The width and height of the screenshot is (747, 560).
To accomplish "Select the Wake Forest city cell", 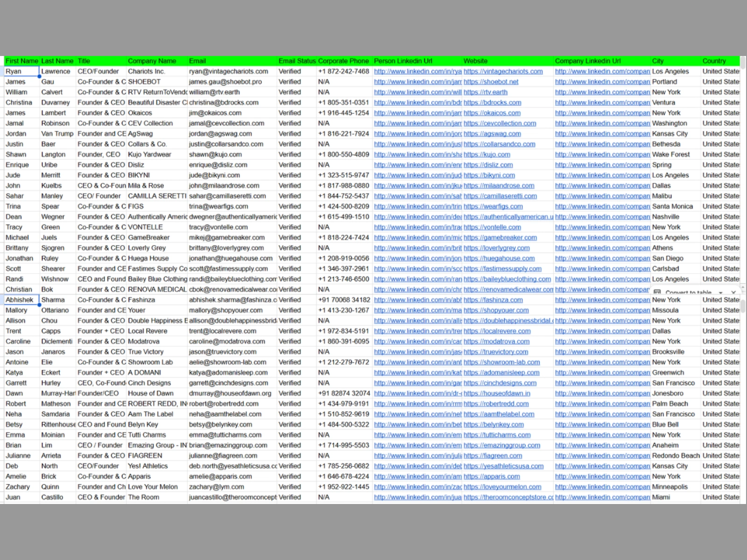I will click(x=676, y=154).
